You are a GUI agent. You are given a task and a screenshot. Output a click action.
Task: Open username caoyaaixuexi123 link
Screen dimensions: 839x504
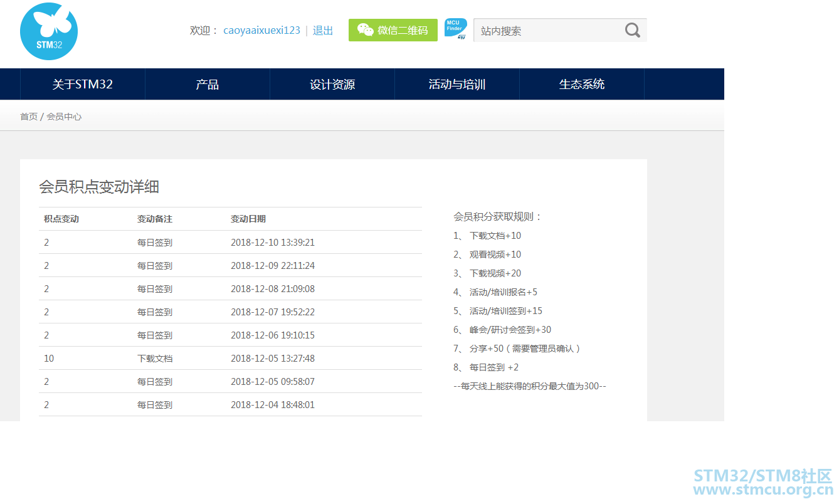coord(261,30)
